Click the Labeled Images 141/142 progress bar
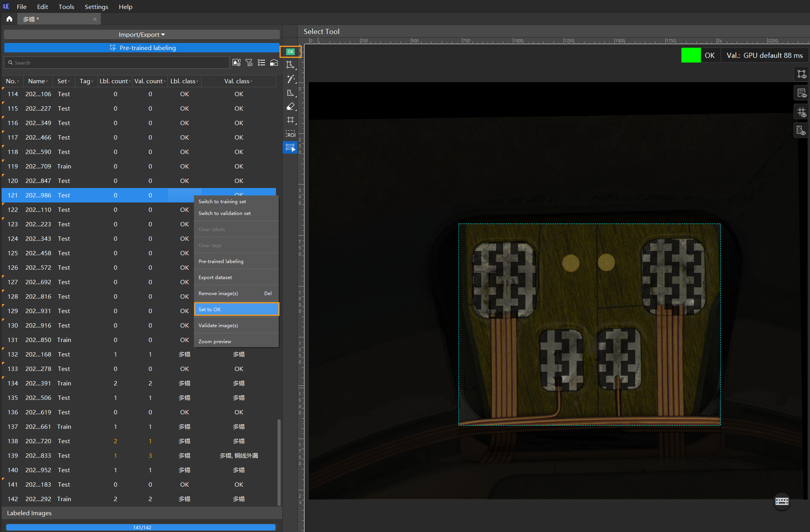810x532 pixels. (x=141, y=527)
